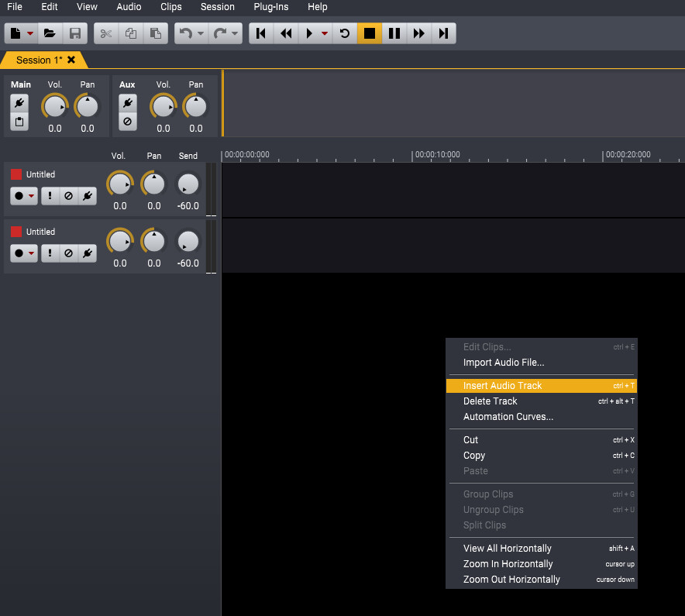Click the first track's plug-in icon

[x=88, y=196]
